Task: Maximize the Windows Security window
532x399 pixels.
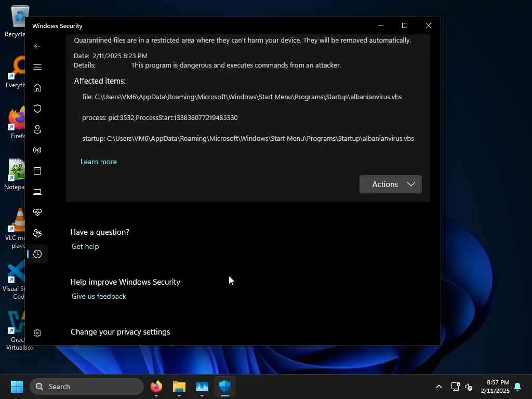Action: [404, 25]
